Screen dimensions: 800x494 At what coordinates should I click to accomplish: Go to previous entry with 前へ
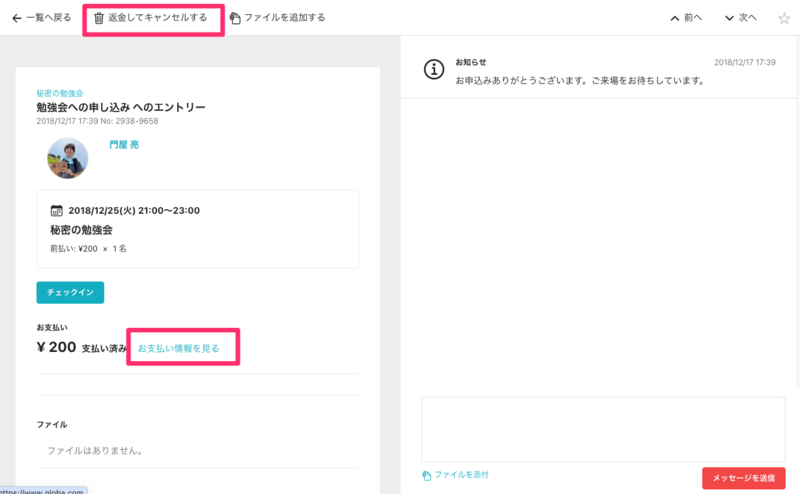[x=687, y=18]
